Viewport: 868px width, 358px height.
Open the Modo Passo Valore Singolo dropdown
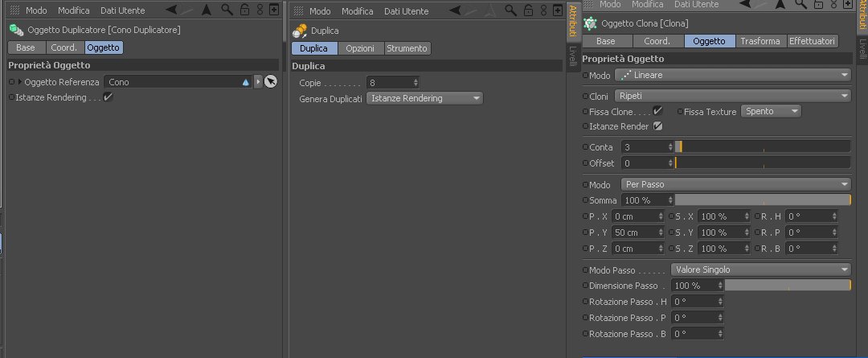pos(760,270)
